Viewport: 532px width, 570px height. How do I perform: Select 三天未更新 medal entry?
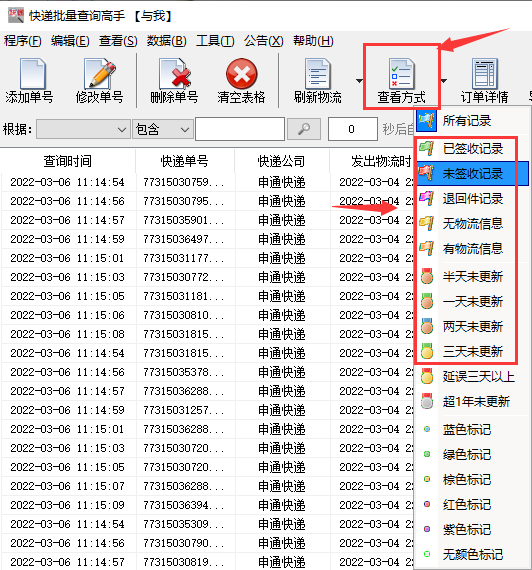tap(473, 352)
